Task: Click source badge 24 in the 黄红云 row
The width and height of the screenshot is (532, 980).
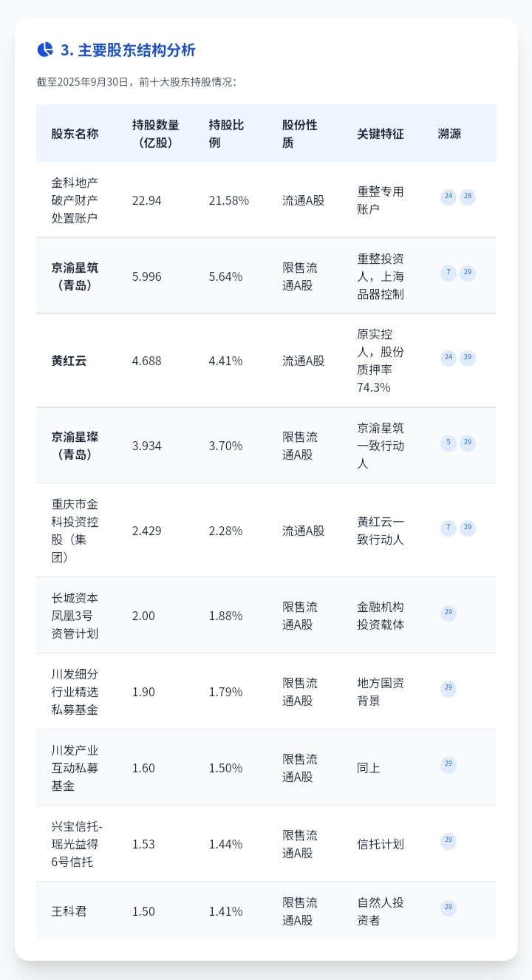Action: pos(449,358)
